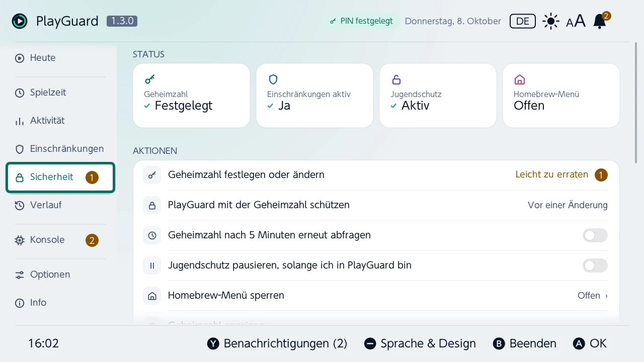Image resolution: width=644 pixels, height=362 pixels.
Task: Open the notifications bell icon
Action: [600, 21]
